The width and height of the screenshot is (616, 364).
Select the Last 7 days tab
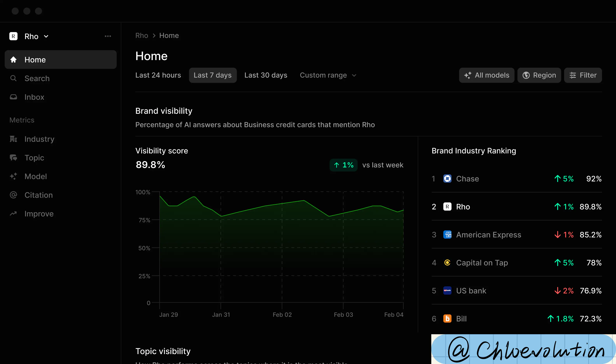pyautogui.click(x=213, y=75)
